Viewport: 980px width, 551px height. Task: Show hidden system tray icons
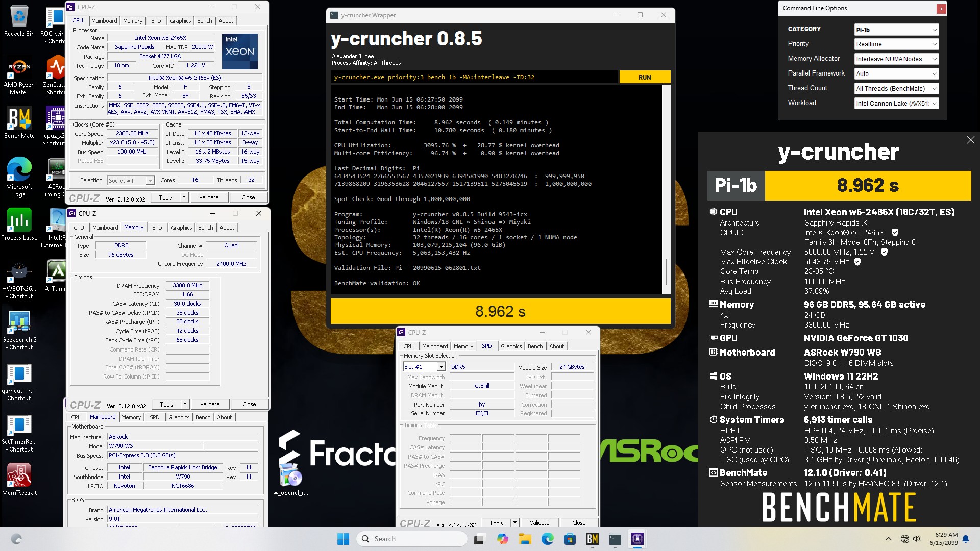coord(888,539)
